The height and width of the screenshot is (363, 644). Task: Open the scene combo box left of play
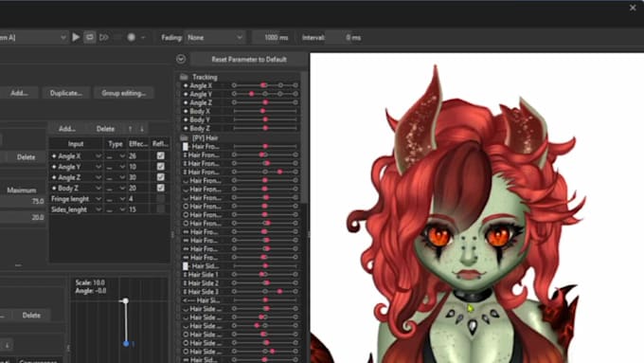coord(33,37)
